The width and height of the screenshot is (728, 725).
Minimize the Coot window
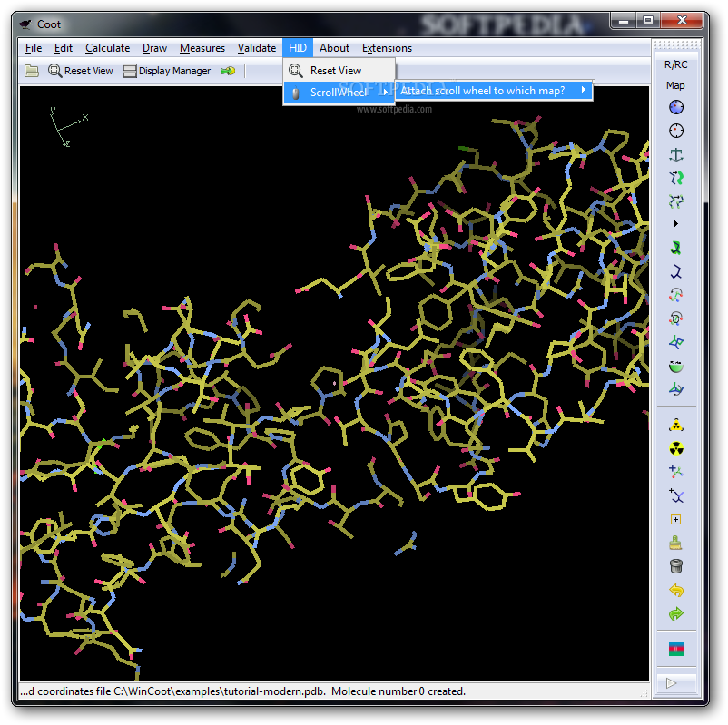(624, 21)
